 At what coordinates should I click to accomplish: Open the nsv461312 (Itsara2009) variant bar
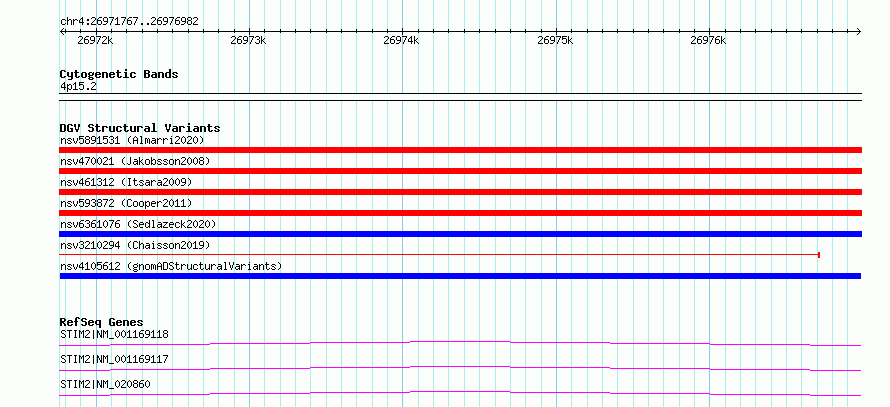[x=460, y=192]
